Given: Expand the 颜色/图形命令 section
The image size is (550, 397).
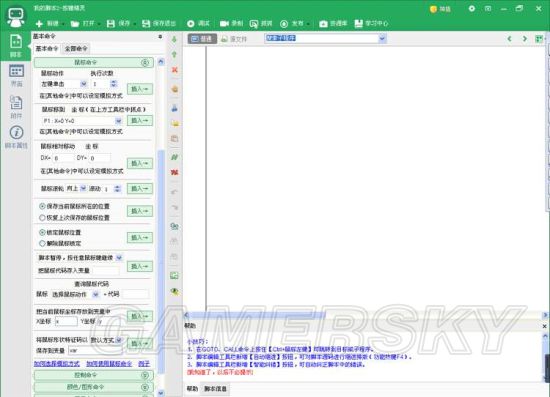Looking at the screenshot, I should 94,387.
